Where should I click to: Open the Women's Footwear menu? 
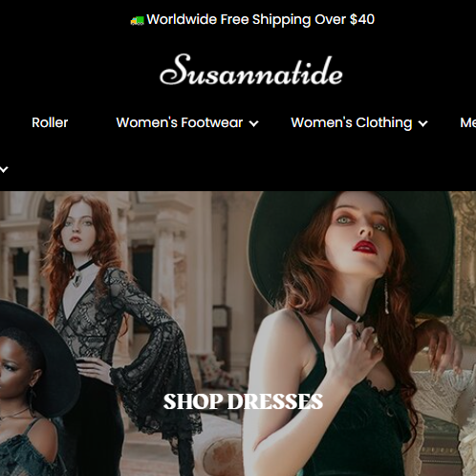click(180, 122)
